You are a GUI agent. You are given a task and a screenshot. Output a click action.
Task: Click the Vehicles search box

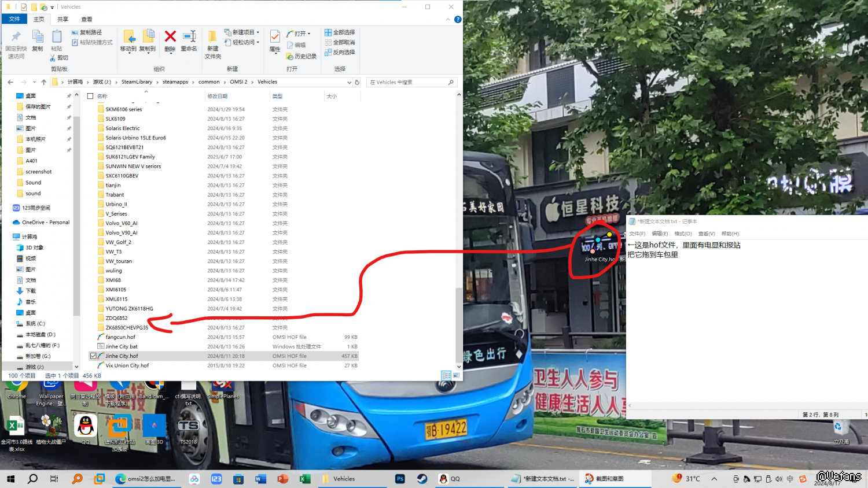pos(411,82)
